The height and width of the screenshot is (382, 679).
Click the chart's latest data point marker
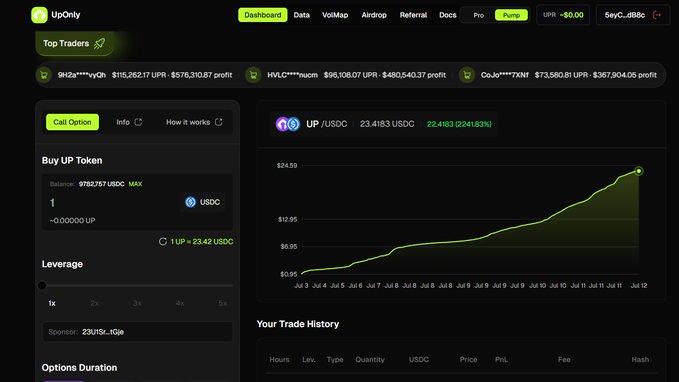tap(639, 171)
